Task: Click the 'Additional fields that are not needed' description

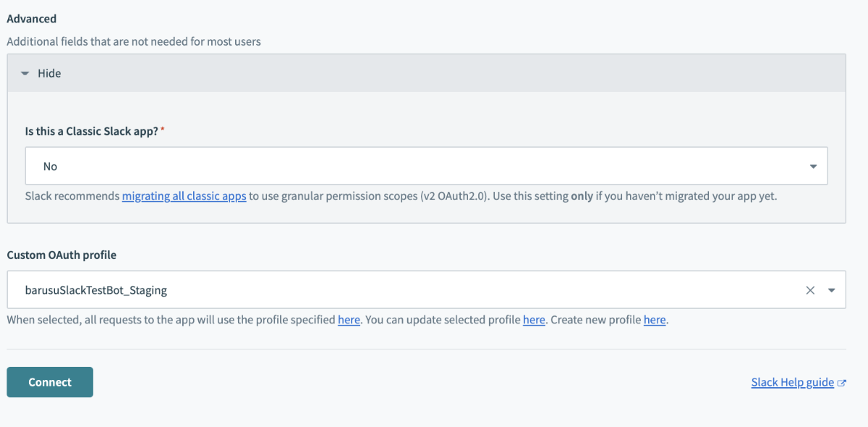Action: pos(134,41)
